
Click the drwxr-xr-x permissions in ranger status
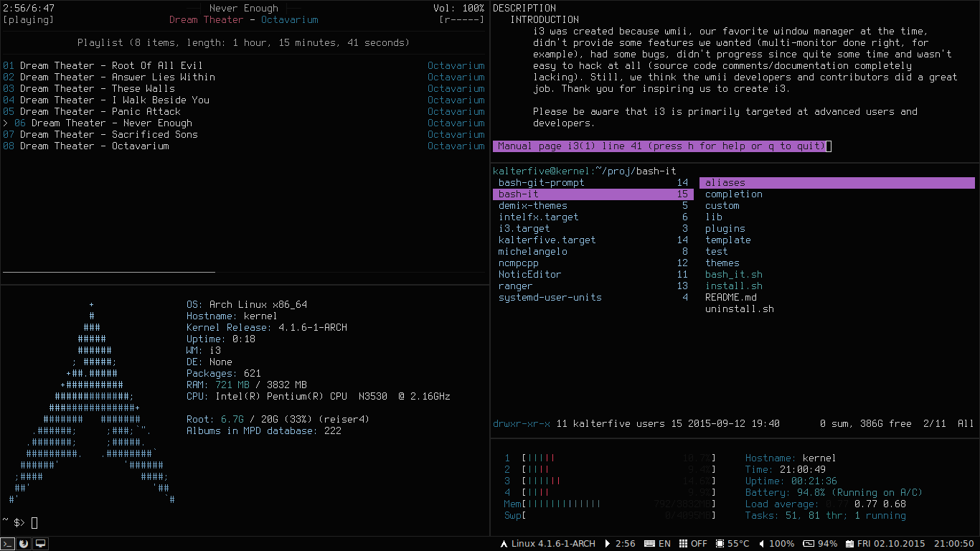(522, 424)
